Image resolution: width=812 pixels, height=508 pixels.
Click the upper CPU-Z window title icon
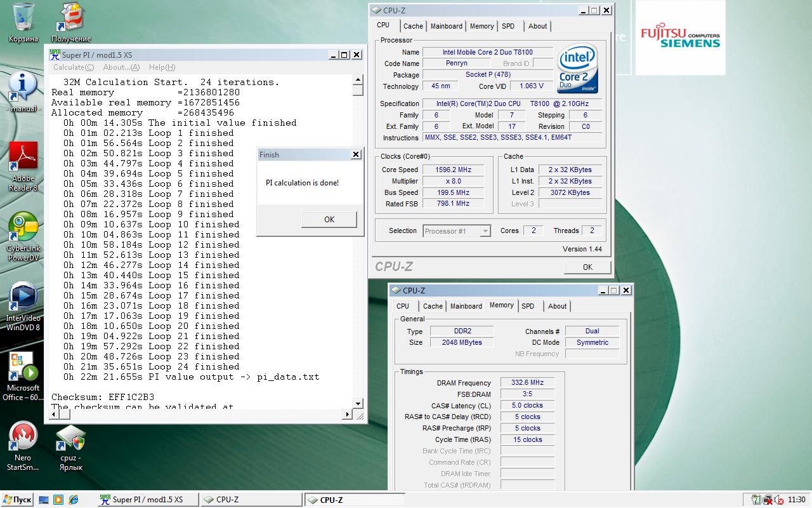click(x=376, y=10)
